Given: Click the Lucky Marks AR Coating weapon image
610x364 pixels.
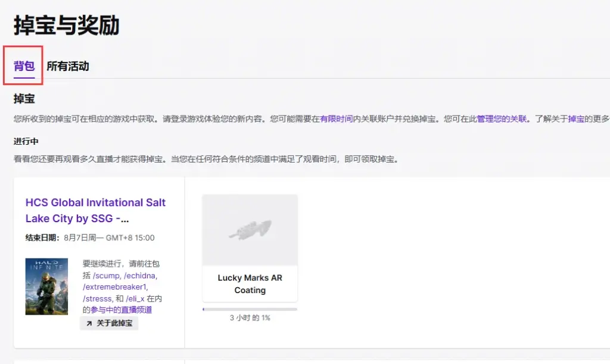Looking at the screenshot, I should pos(250,230).
